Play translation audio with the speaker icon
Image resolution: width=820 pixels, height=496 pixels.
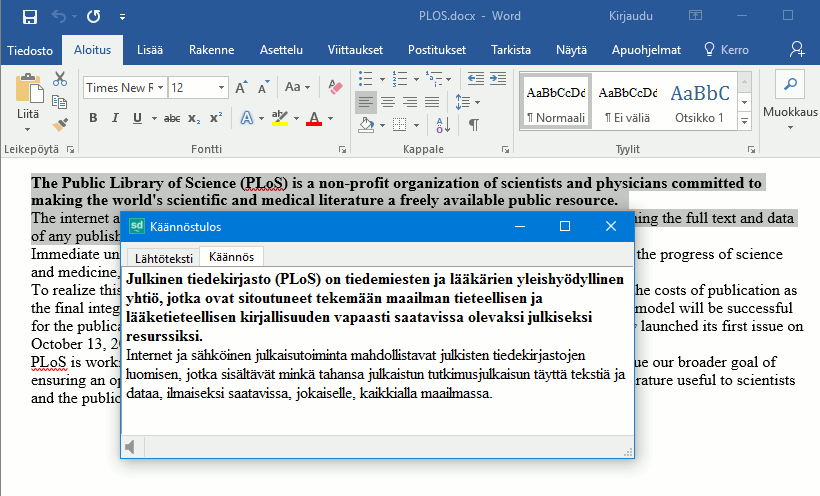[130, 447]
